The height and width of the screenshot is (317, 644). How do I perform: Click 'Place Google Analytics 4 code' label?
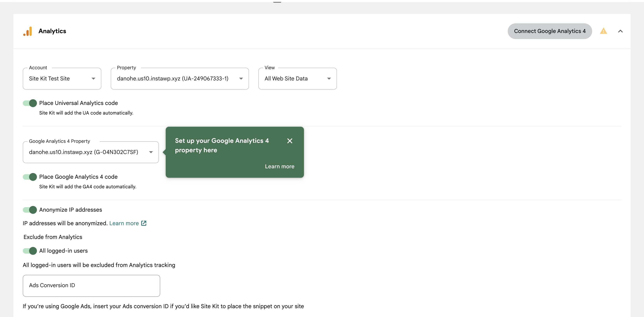78,177
